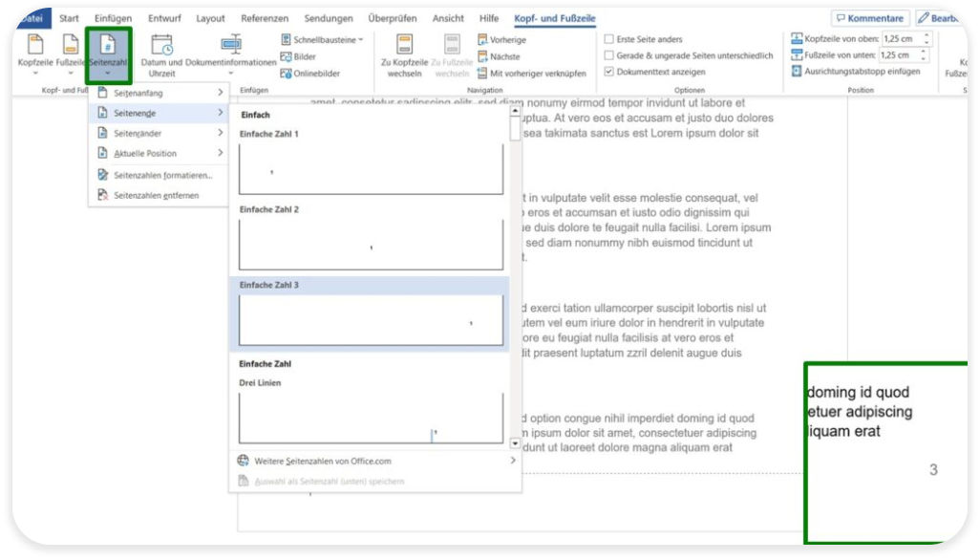The image size is (980, 560).
Task: Open Dokumentinformationen menu
Action: coord(230,55)
